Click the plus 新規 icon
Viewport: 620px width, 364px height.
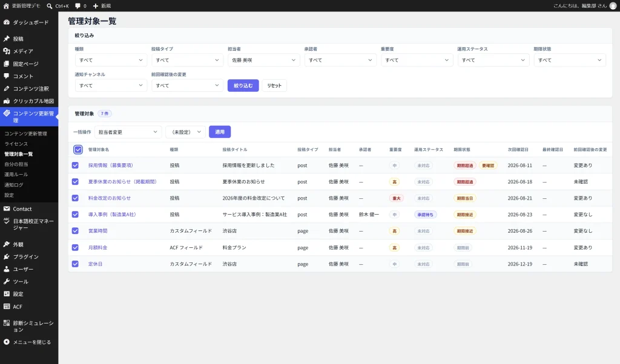point(96,6)
